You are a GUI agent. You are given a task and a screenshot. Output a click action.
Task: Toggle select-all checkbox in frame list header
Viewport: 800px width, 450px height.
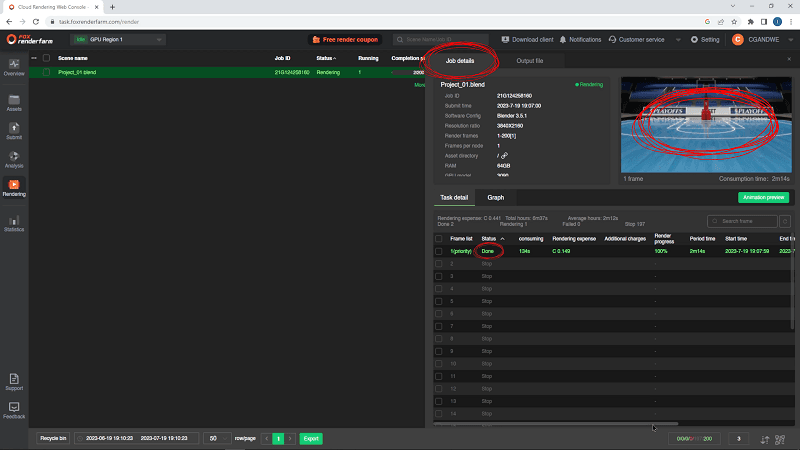pyautogui.click(x=439, y=239)
